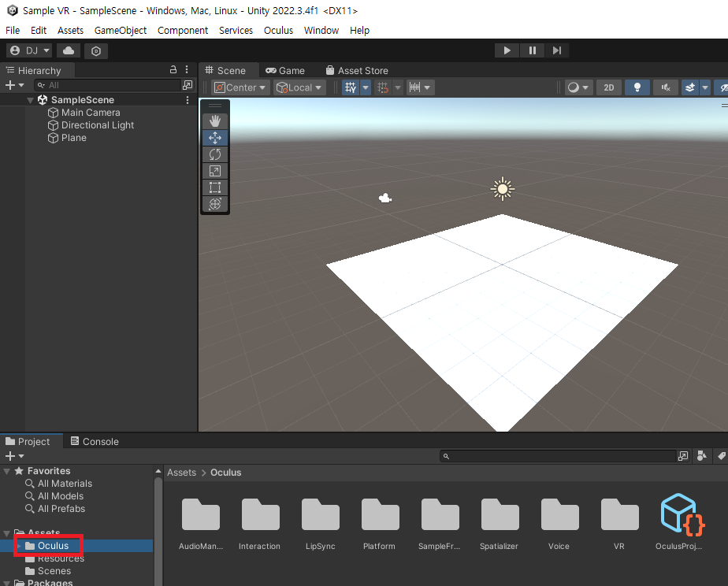Toggle grid visibility in the Scene toolbar
This screenshot has height=586, width=728.
click(x=351, y=87)
